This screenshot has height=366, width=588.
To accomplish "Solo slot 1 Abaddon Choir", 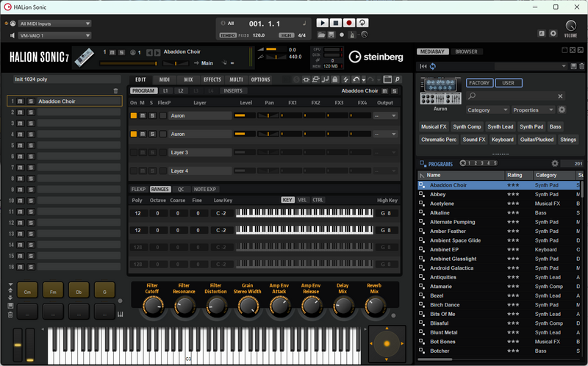I will pos(31,101).
